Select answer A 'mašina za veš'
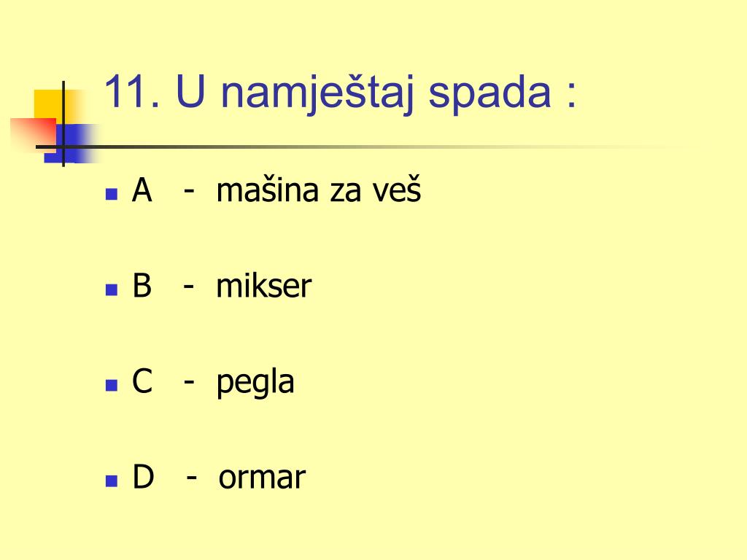Image resolution: width=747 pixels, height=560 pixels. (318, 190)
